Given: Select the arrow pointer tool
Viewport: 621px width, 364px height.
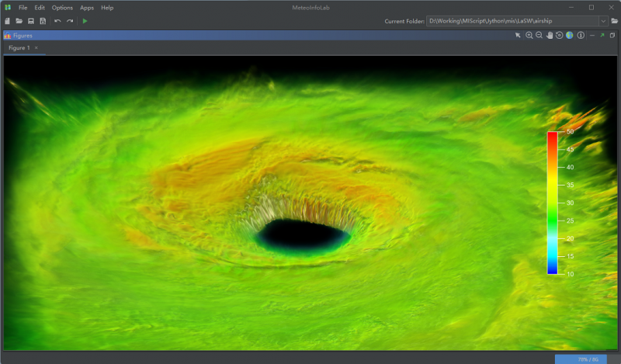Looking at the screenshot, I should [x=518, y=36].
